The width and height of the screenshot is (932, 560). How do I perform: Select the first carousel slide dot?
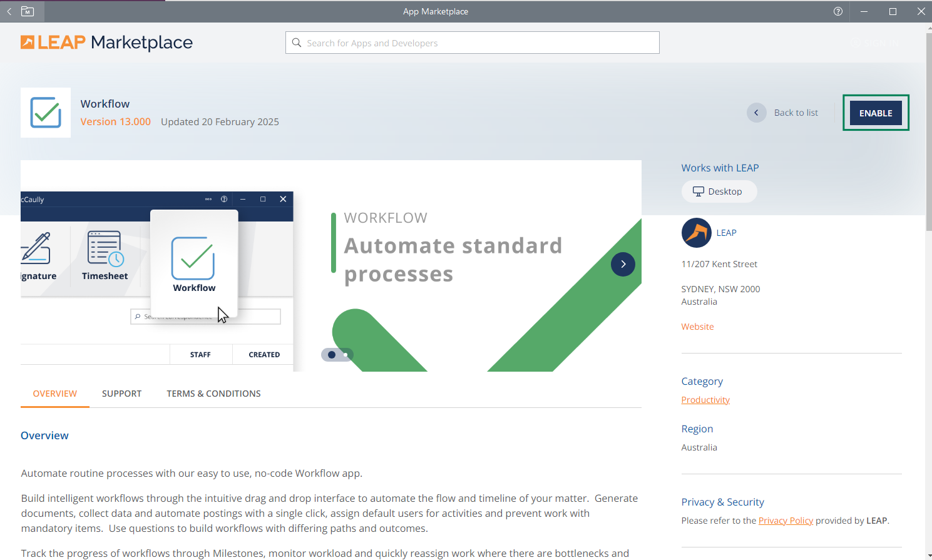pyautogui.click(x=332, y=355)
